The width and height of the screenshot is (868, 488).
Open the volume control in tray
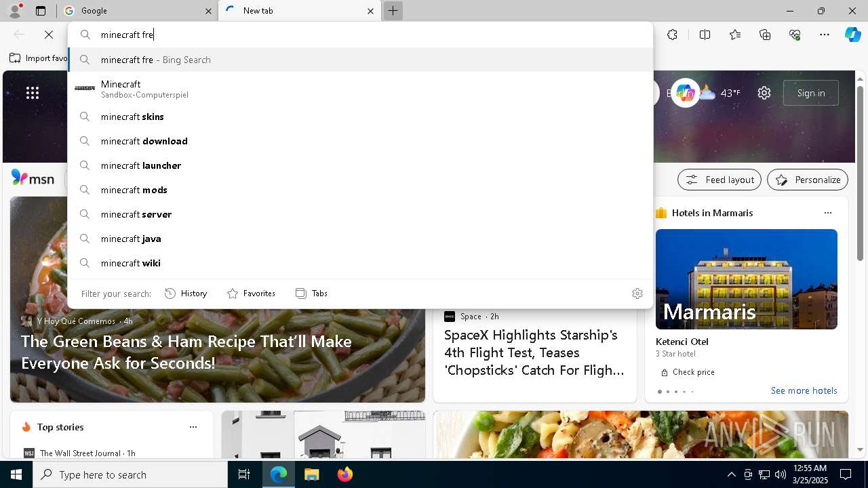[x=780, y=474]
